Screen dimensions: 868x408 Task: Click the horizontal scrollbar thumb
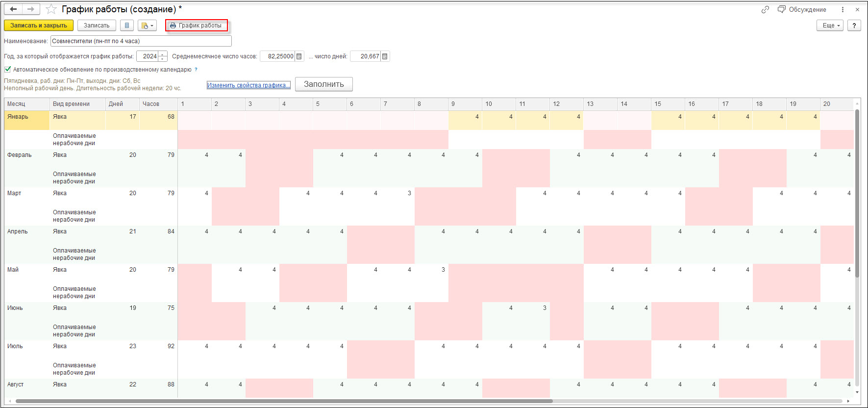click(x=284, y=401)
